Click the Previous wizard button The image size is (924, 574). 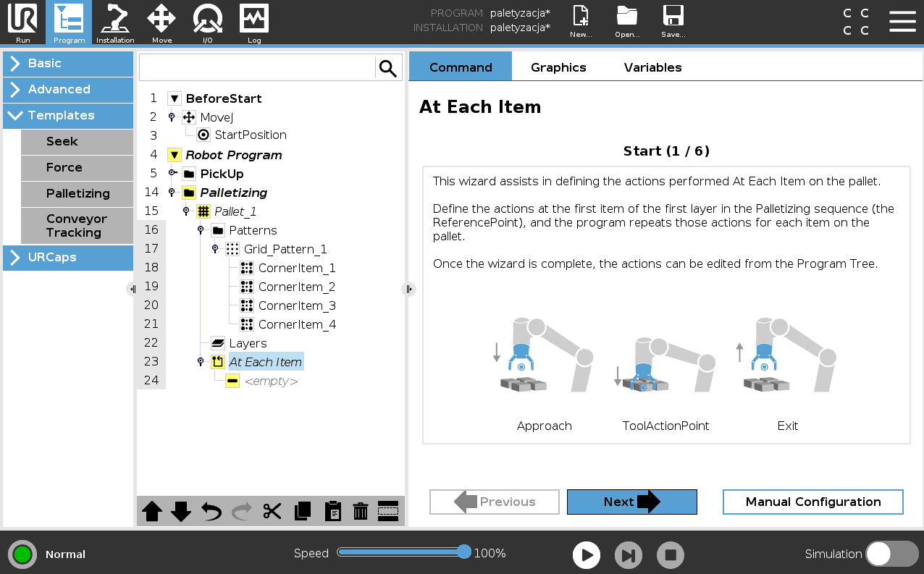point(495,502)
